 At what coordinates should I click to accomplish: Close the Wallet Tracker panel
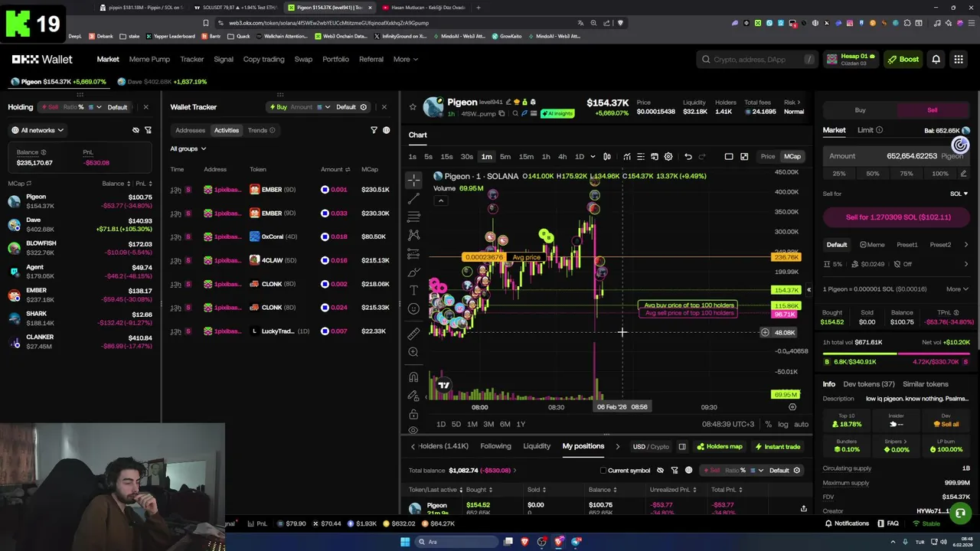(x=384, y=107)
